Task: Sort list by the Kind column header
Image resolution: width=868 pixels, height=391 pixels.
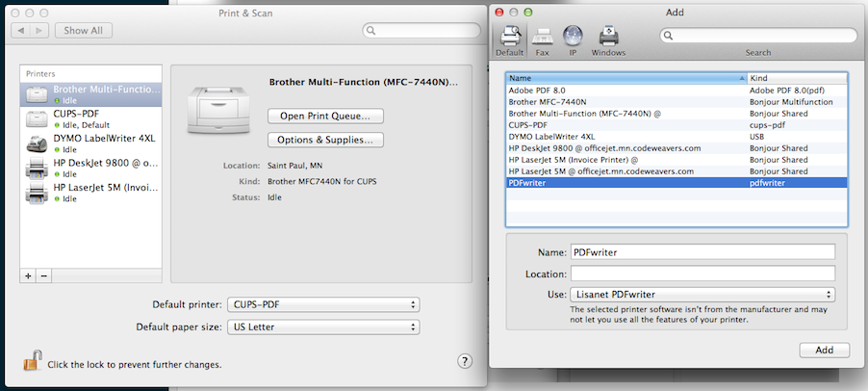Action: click(x=797, y=77)
